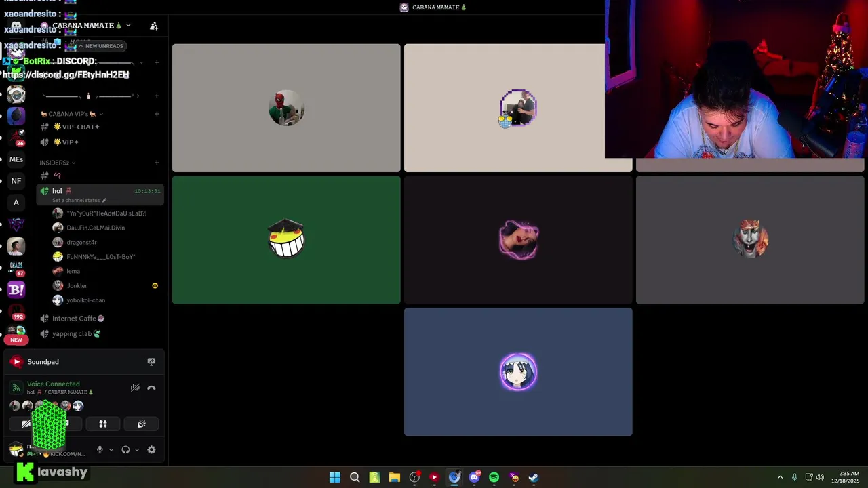Open the A server
This screenshot has height=488, width=868.
pyautogui.click(x=16, y=203)
